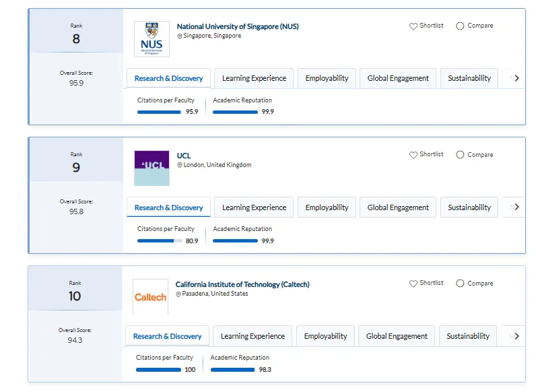Add Caltech to shortlist via heart

coord(413,284)
